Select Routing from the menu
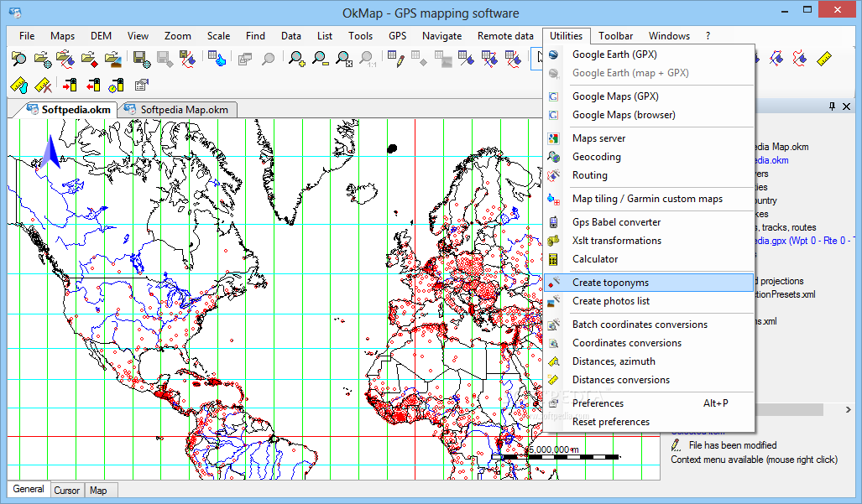The height and width of the screenshot is (504, 862). [x=649, y=175]
